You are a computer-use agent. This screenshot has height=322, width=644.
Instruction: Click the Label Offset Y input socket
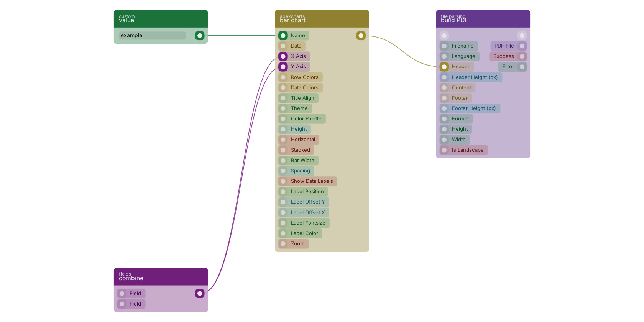point(283,202)
